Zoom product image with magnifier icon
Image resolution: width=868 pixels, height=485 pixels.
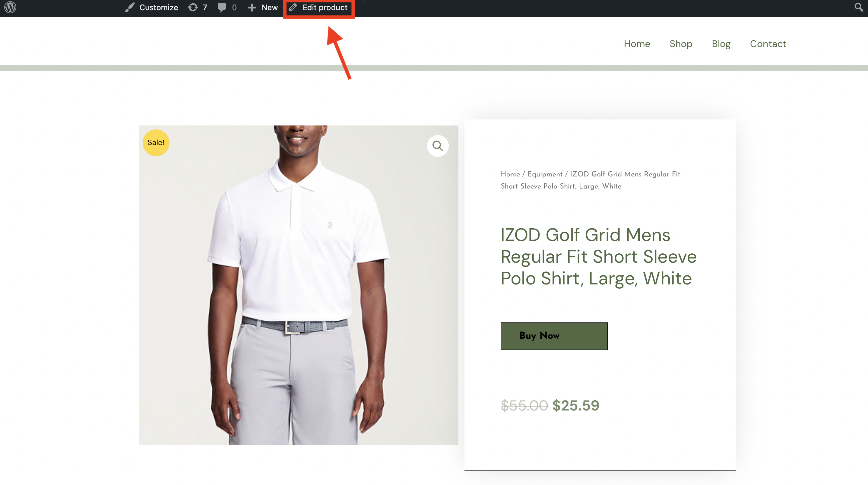(437, 146)
